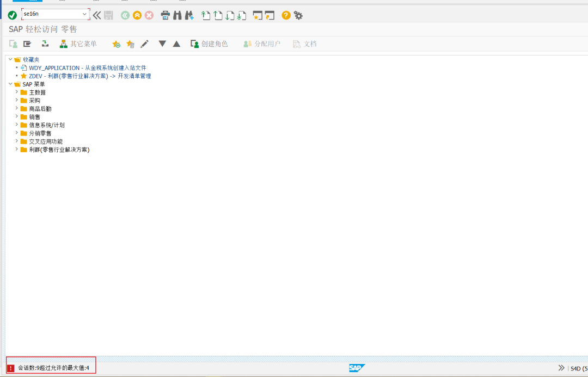Viewport: 588px width, 377px height.
Task: Select the SAP 菜单 tree label
Action: click(33, 84)
